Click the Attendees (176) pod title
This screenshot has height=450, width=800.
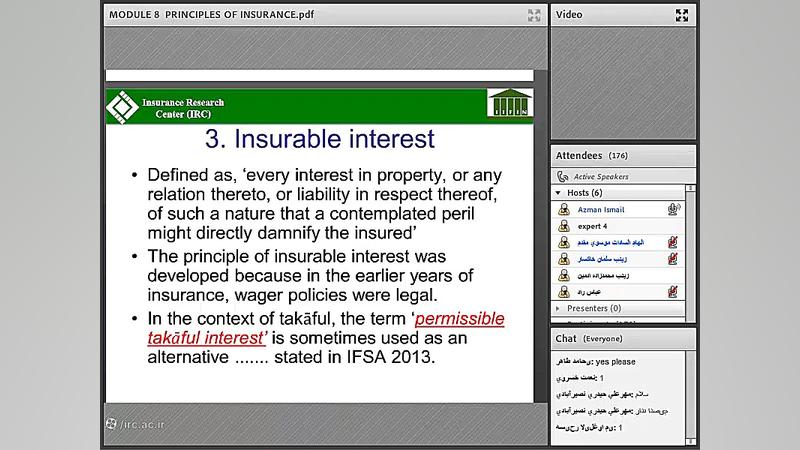(591, 156)
